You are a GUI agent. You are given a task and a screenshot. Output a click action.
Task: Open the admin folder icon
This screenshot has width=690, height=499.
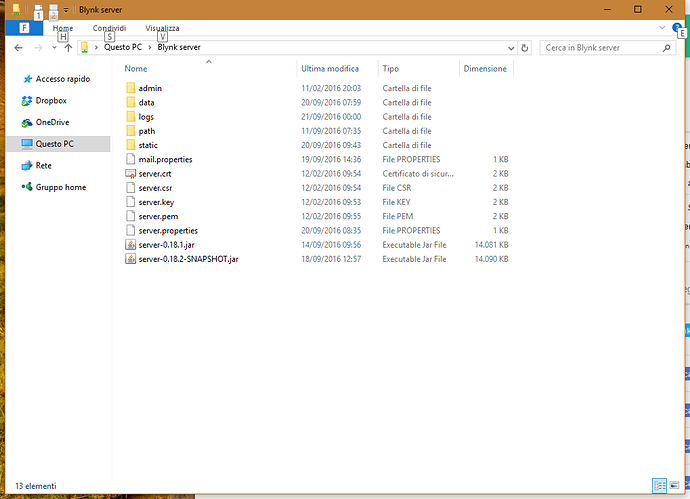click(x=130, y=88)
